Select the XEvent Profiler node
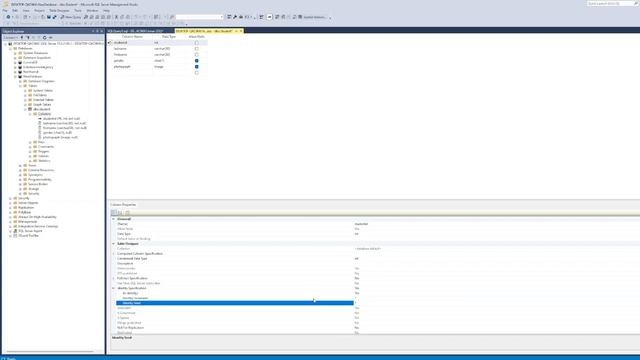Viewport: 640px width, 360px height. (x=29, y=236)
